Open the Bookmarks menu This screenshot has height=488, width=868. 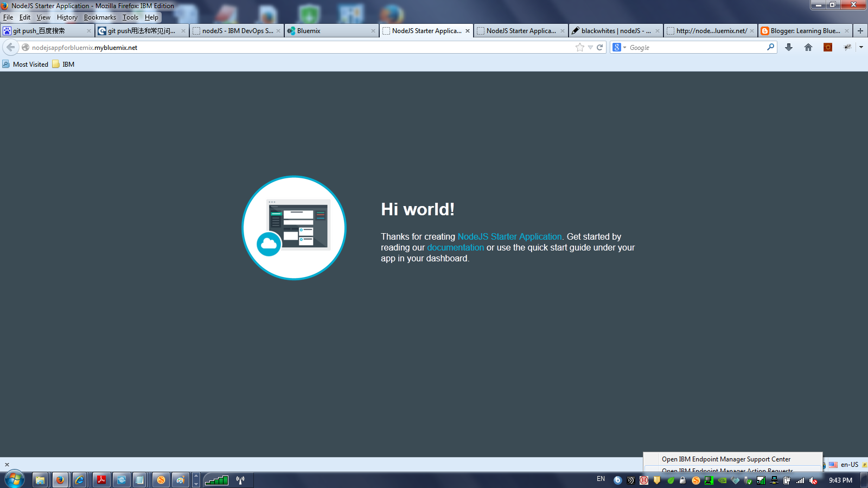point(100,17)
